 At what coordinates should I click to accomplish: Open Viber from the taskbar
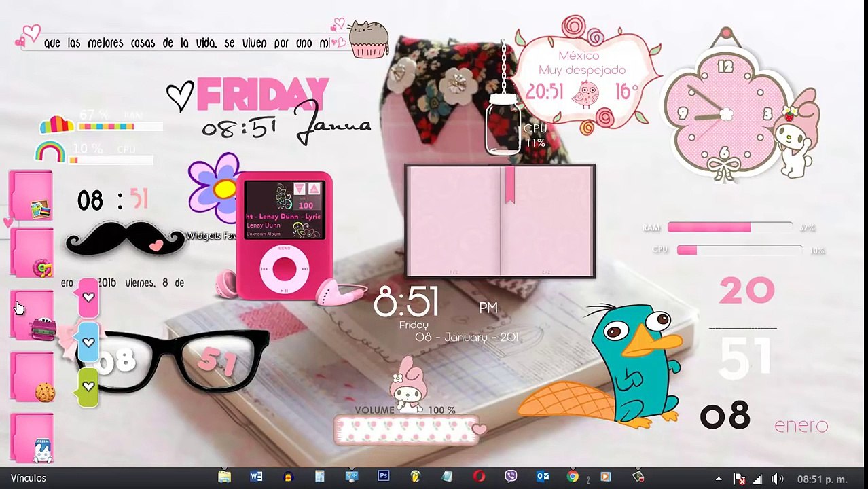[x=511, y=477]
